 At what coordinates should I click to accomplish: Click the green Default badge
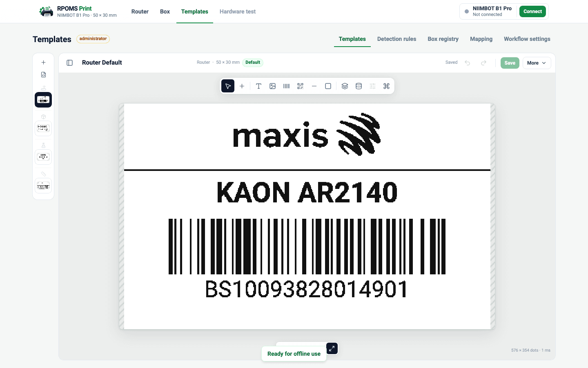pos(253,63)
